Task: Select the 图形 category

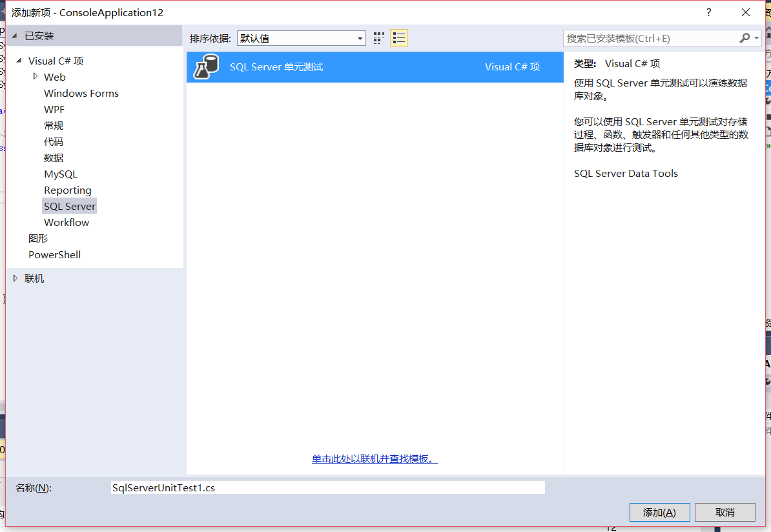Action: pos(38,238)
